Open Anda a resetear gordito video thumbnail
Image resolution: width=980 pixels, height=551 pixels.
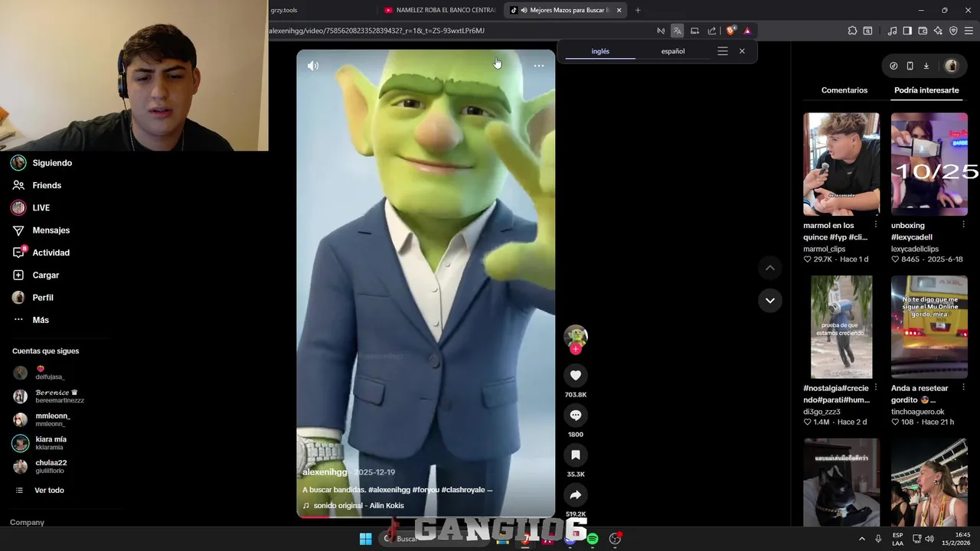tap(929, 327)
